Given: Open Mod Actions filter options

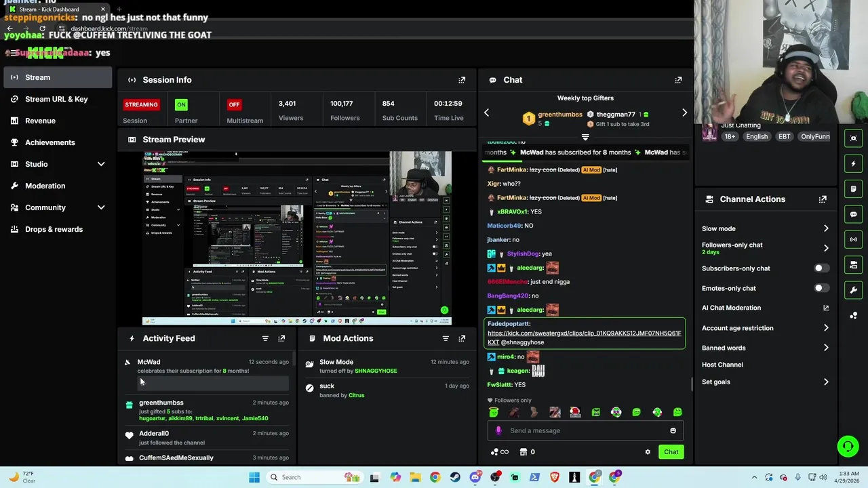Looking at the screenshot, I should (x=446, y=338).
